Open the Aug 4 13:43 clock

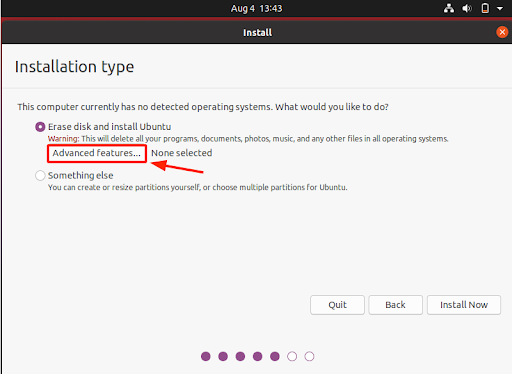[x=256, y=8]
